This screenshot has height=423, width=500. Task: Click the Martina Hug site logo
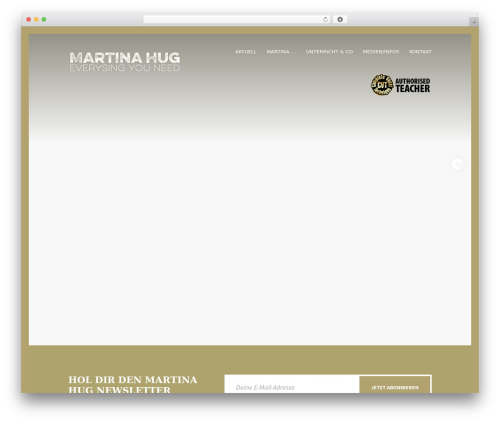[125, 62]
